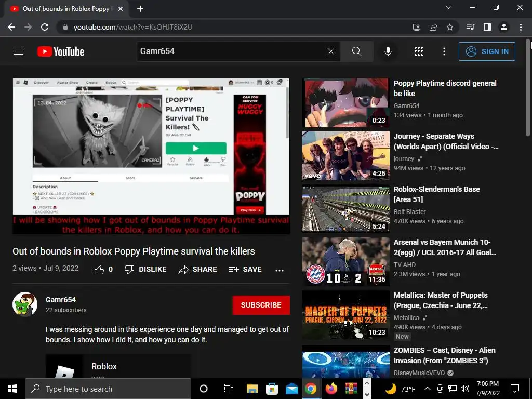
Task: Click the taskbar search box
Action: pyautogui.click(x=108, y=389)
